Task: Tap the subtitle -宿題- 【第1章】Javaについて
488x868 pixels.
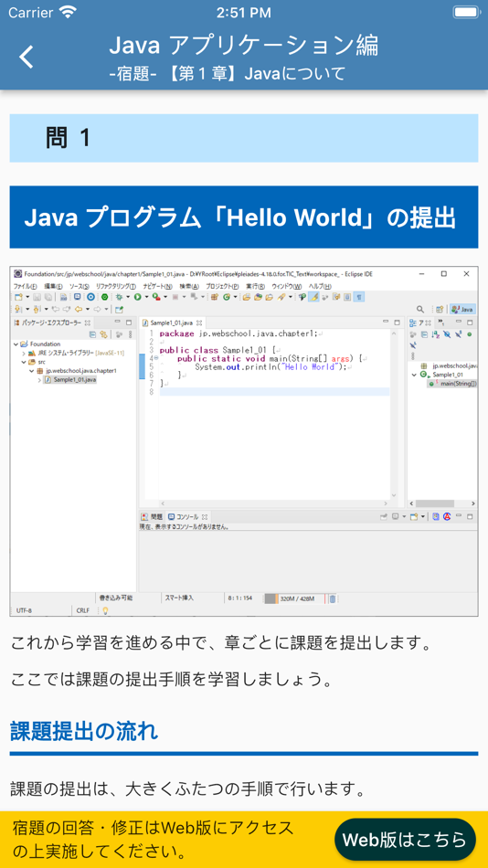Action: pyautogui.click(x=228, y=73)
